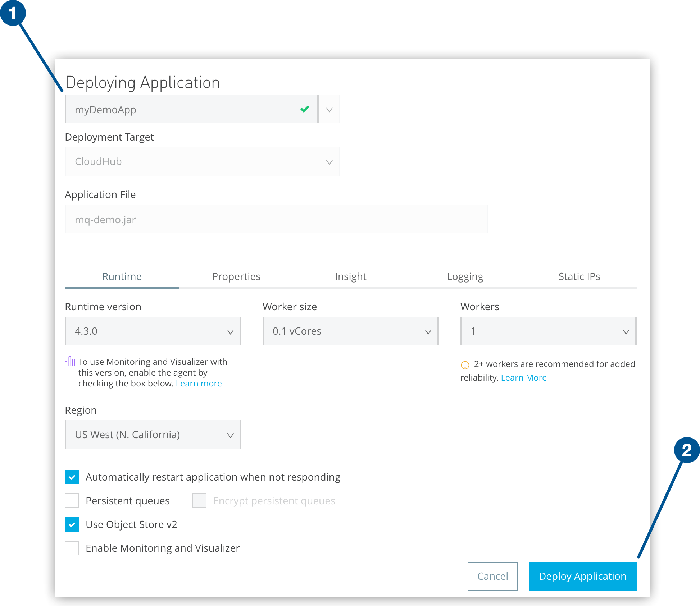Switch to the Properties tab
700x606 pixels.
pyautogui.click(x=236, y=276)
